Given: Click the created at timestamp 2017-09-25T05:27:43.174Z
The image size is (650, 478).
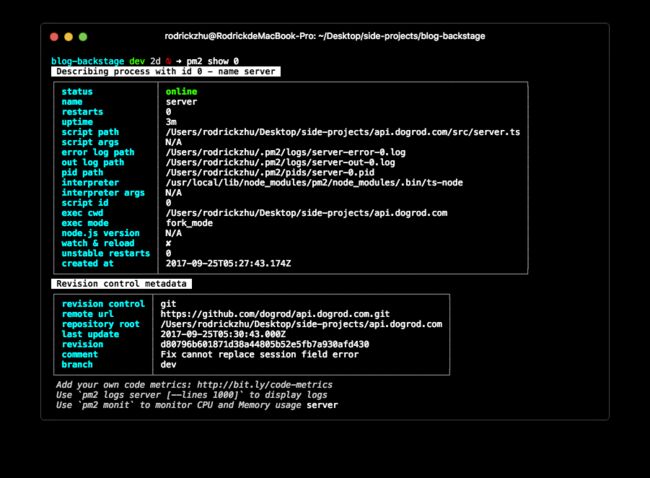Looking at the screenshot, I should 228,264.
